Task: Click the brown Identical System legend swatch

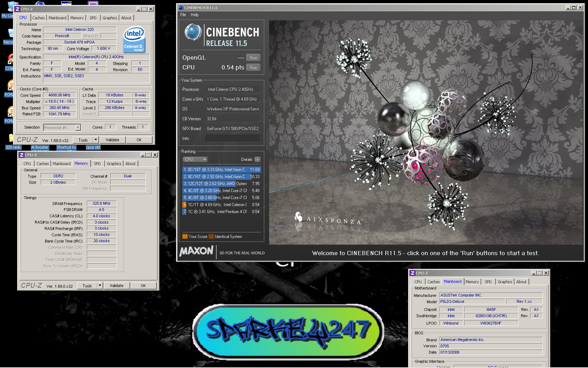Action: coord(211,237)
